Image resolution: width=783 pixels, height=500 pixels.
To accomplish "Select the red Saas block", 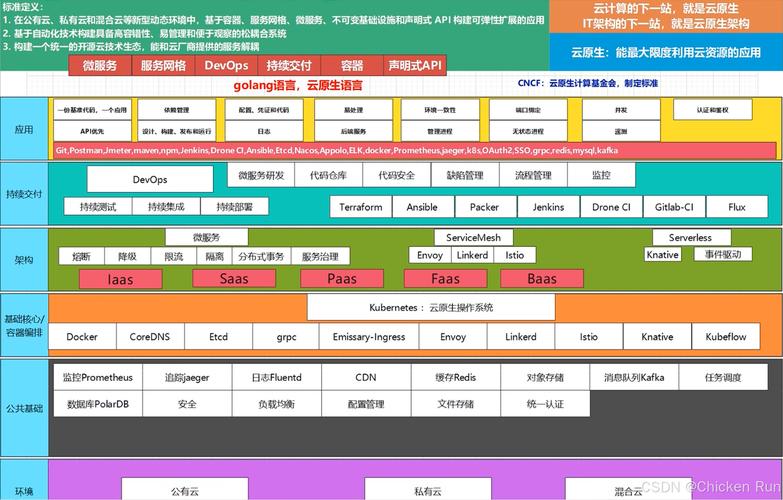I will click(x=234, y=279).
